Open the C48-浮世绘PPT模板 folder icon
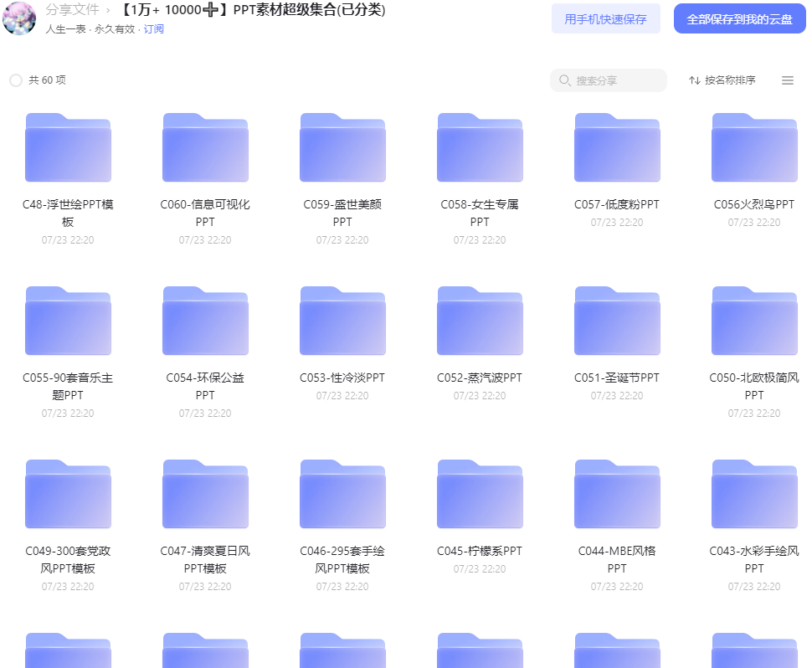 click(x=68, y=147)
